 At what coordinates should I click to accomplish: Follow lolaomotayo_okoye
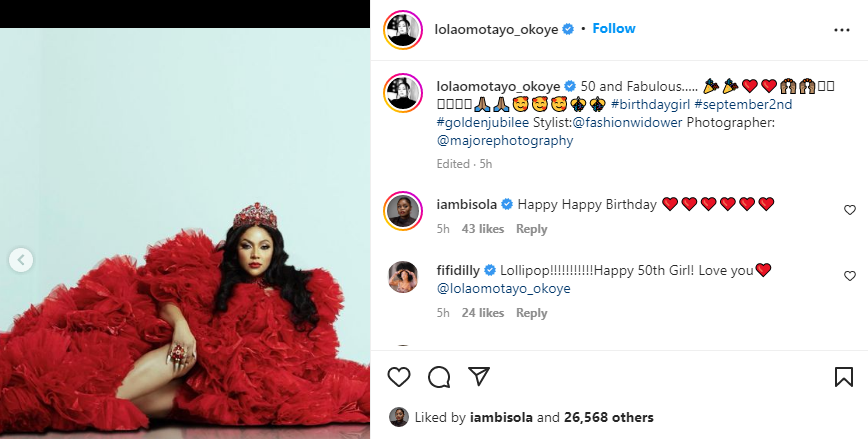click(614, 29)
